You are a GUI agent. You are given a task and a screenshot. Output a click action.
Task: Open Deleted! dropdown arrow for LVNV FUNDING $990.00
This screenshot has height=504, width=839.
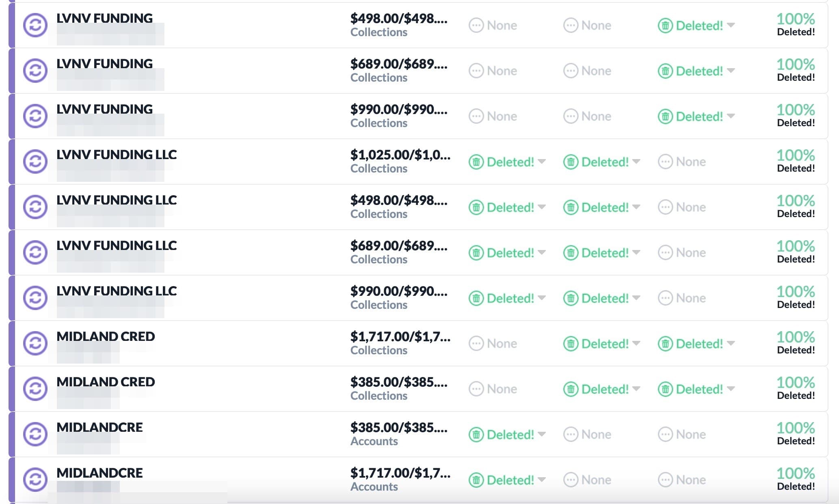pyautogui.click(x=731, y=116)
